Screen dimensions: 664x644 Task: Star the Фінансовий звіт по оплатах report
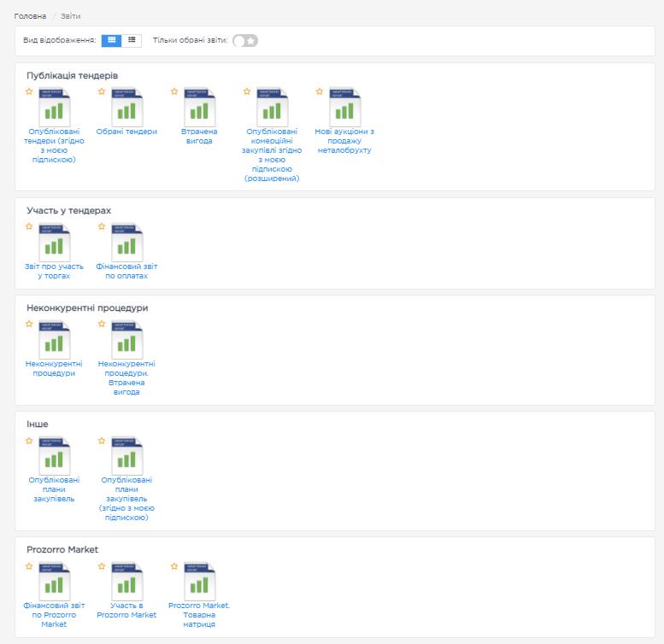102,226
